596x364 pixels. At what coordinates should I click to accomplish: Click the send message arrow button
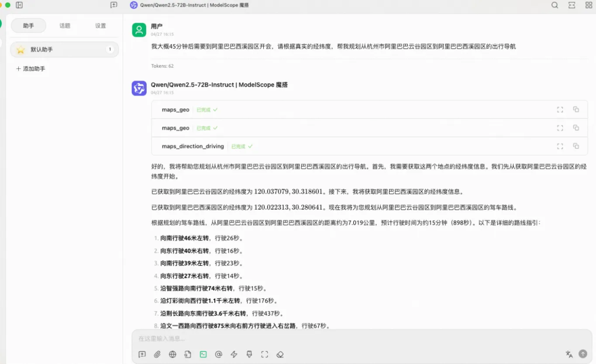583,354
